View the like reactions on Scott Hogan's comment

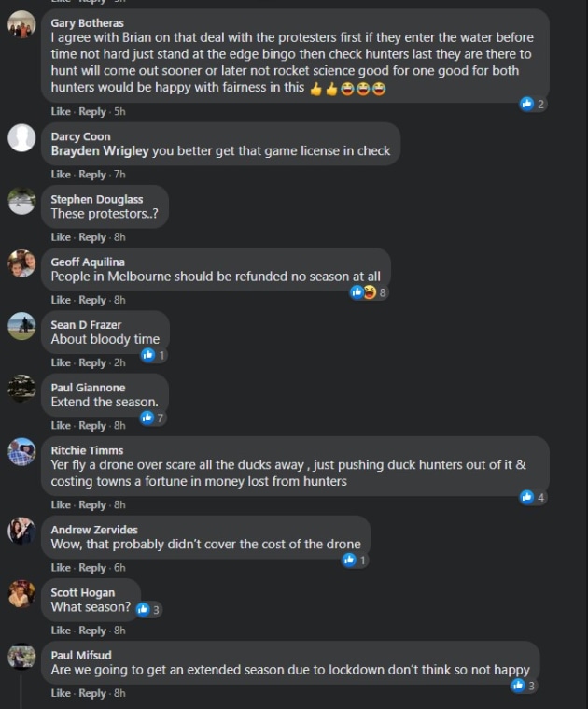148,610
